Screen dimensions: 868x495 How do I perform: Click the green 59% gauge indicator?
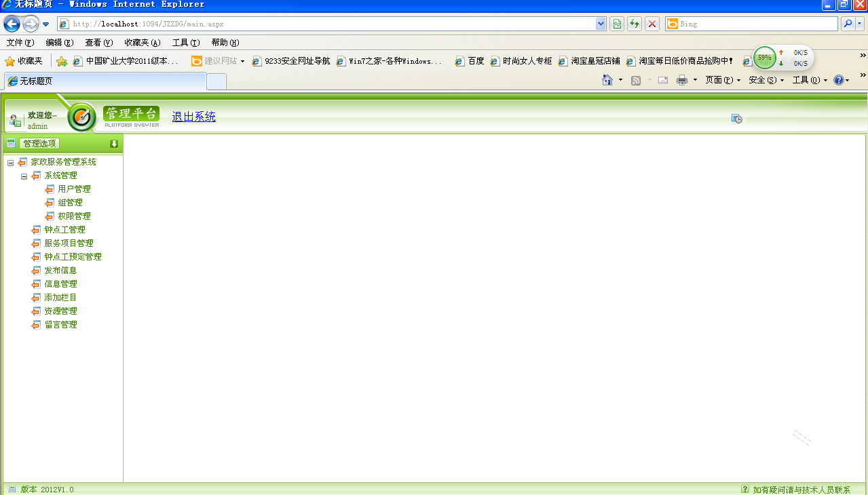pyautogui.click(x=764, y=58)
